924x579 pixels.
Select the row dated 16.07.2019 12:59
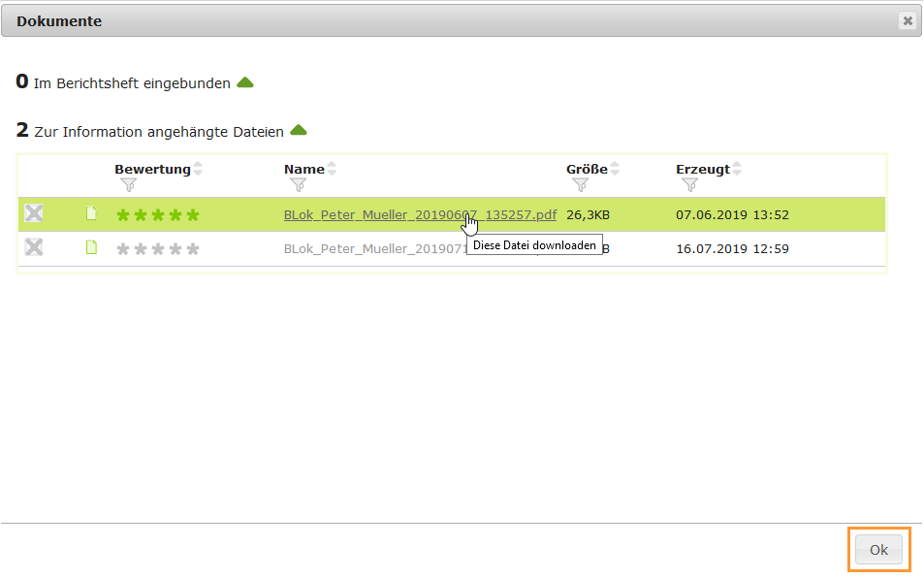pos(732,248)
